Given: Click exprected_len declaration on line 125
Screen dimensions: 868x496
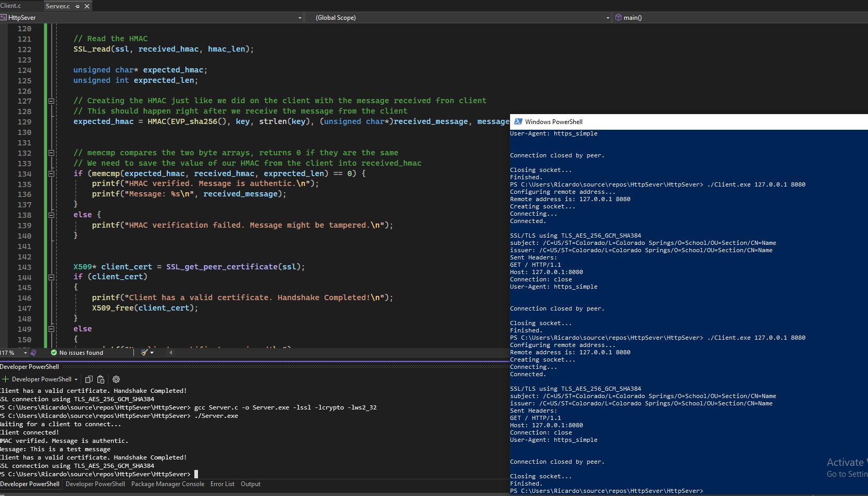Looking at the screenshot, I should pyautogui.click(x=164, y=80).
